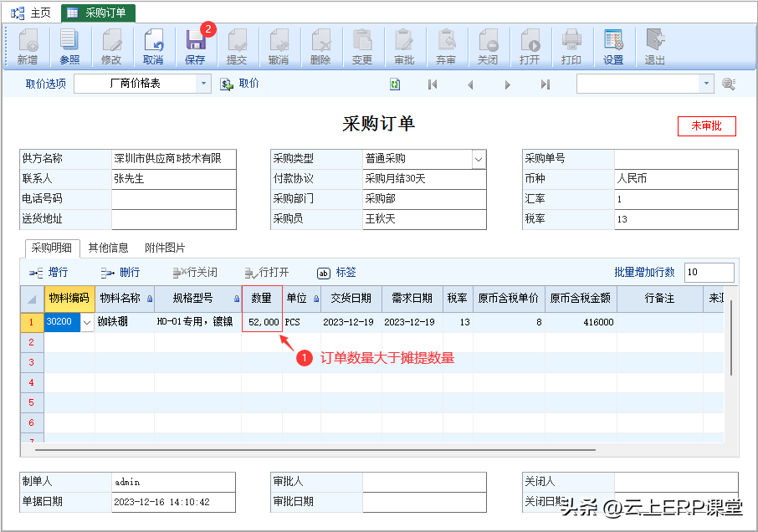Screen dimensions: 758x532
Task: Click the quantity cell 52,000
Action: [x=262, y=322]
